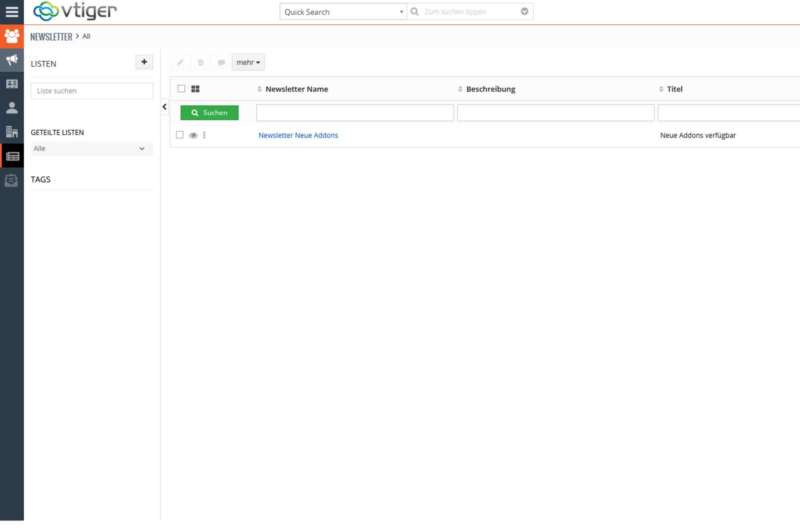Screen dimensions: 800x532
Task: Click the Liste suchen input field
Action: pyautogui.click(x=91, y=91)
